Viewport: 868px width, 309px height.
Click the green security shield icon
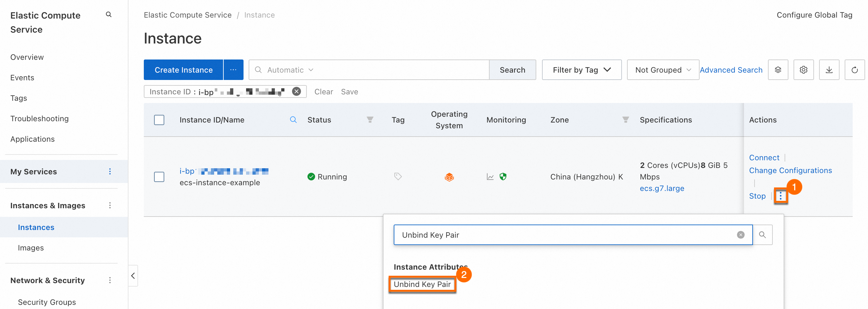tap(503, 177)
